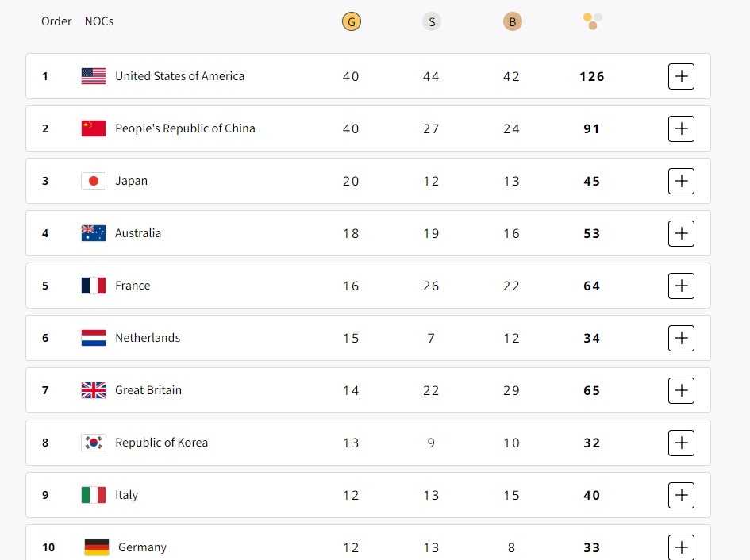Click the total medals icon in the header

591,21
